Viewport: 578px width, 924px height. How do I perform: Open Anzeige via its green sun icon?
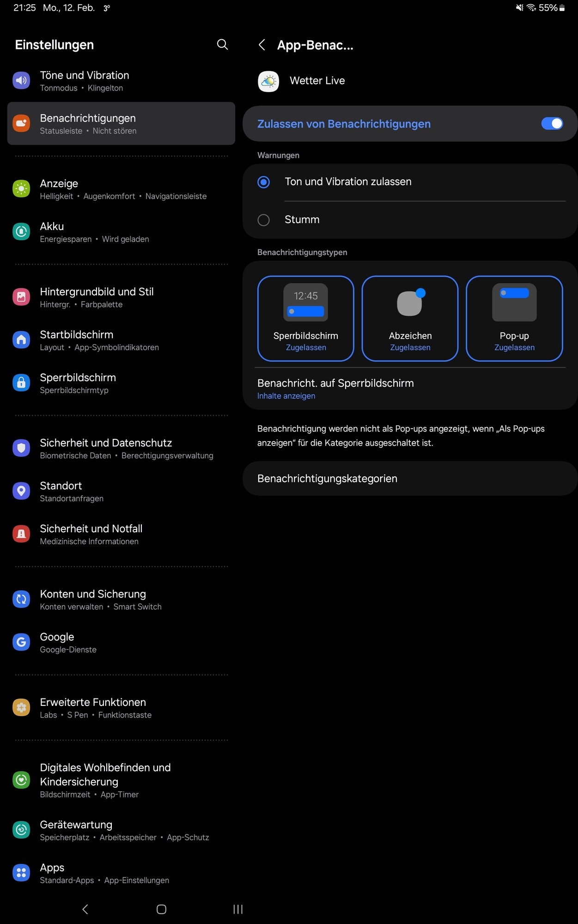point(21,189)
